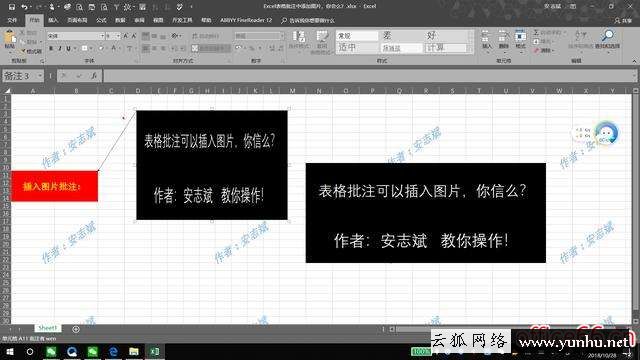
Task: Add a new sheet with plus icon
Action: (76, 329)
